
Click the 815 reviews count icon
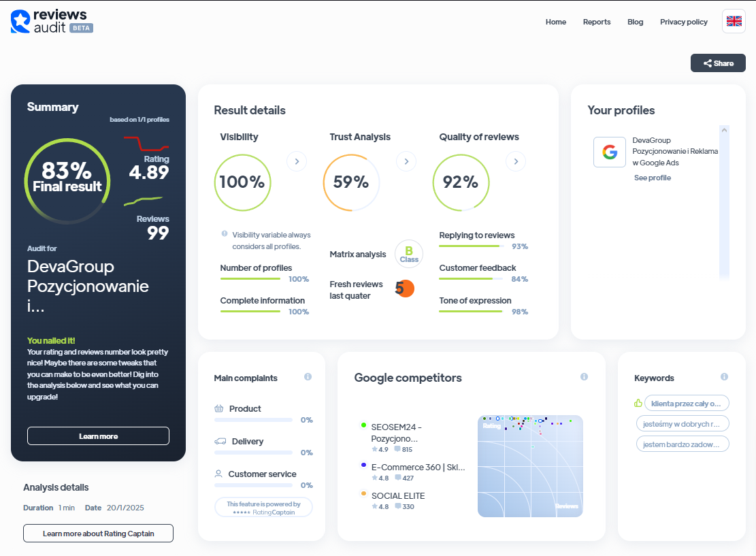pyautogui.click(x=397, y=449)
